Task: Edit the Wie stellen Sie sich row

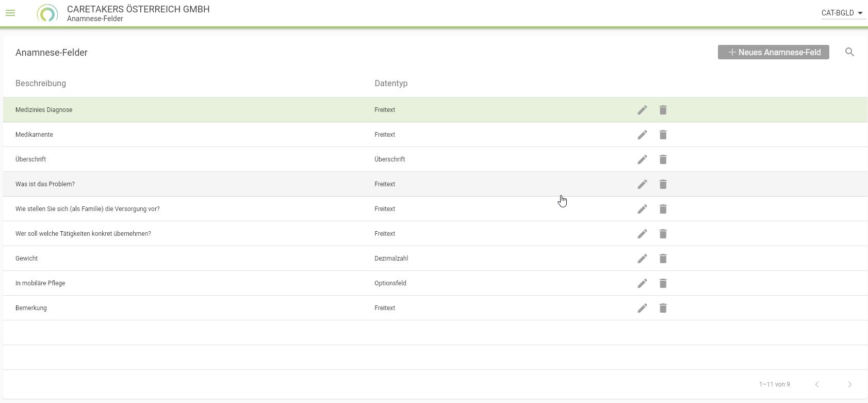Action: point(642,209)
